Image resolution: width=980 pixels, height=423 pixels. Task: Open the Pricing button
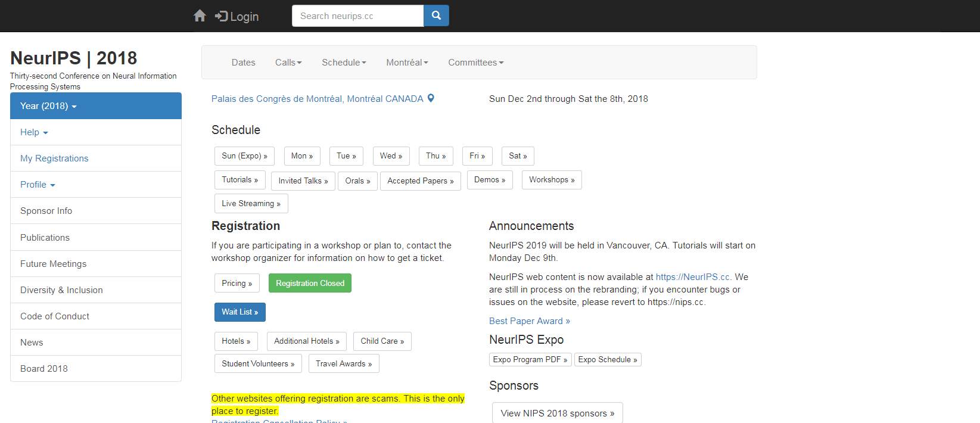coord(237,283)
